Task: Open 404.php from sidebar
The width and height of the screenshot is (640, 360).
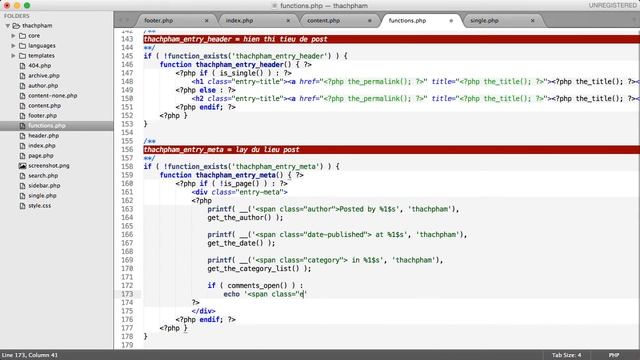Action: tap(40, 65)
